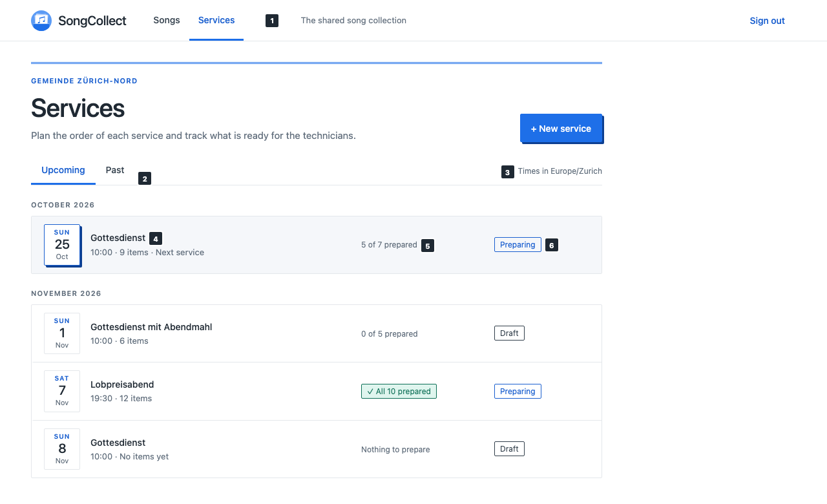The height and width of the screenshot is (504, 827).
Task: Click the Draft badge for Gottesdienst mit Abendmahl
Action: click(x=509, y=333)
